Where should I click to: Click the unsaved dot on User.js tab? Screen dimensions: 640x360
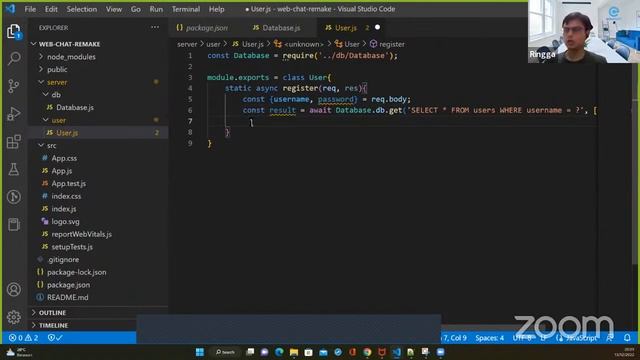pos(378,27)
